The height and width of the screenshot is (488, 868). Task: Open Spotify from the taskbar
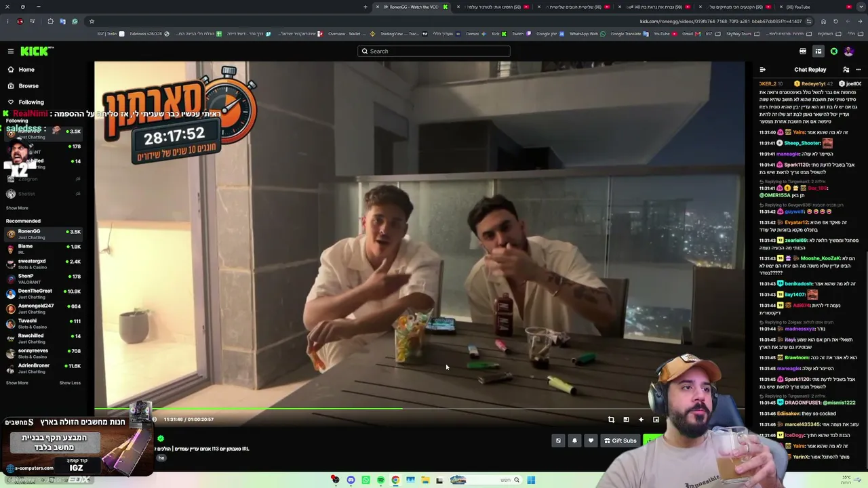point(380,480)
